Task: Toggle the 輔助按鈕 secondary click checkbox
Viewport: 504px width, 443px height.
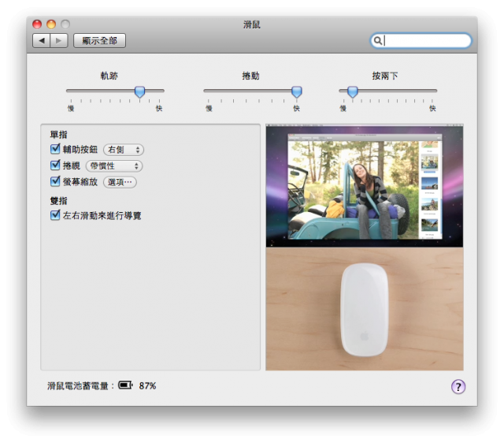Action: [55, 149]
